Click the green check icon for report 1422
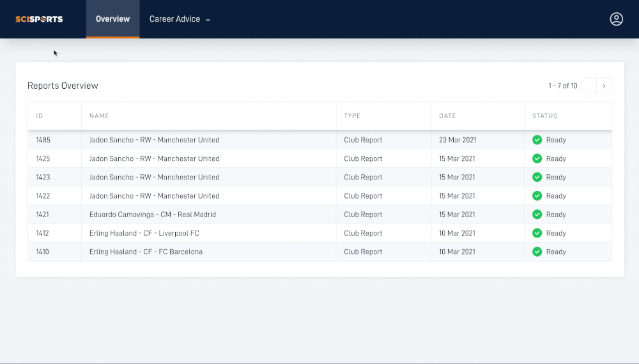 [x=537, y=196]
